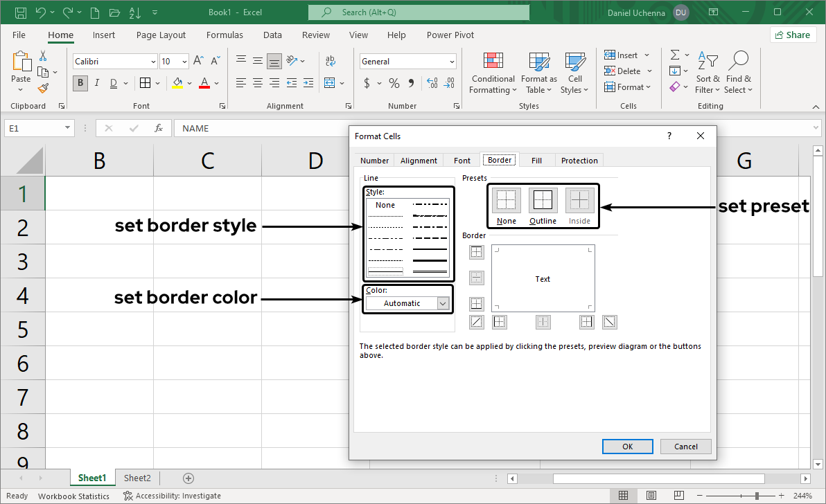Open the border Color dropdown

point(443,303)
